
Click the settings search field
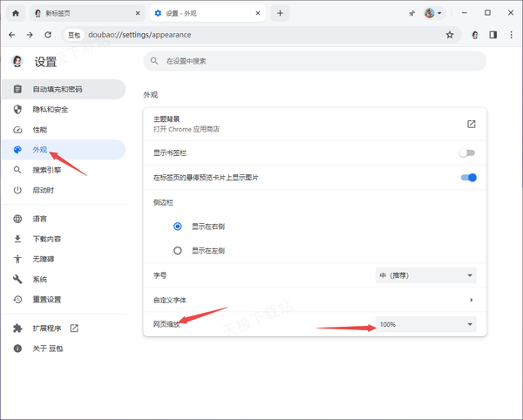314,62
